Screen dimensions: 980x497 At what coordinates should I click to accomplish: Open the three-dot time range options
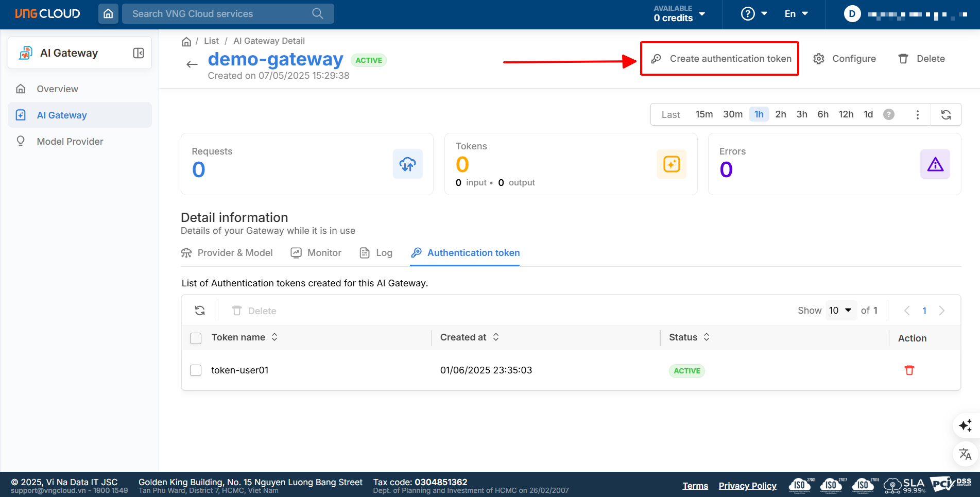coord(917,114)
